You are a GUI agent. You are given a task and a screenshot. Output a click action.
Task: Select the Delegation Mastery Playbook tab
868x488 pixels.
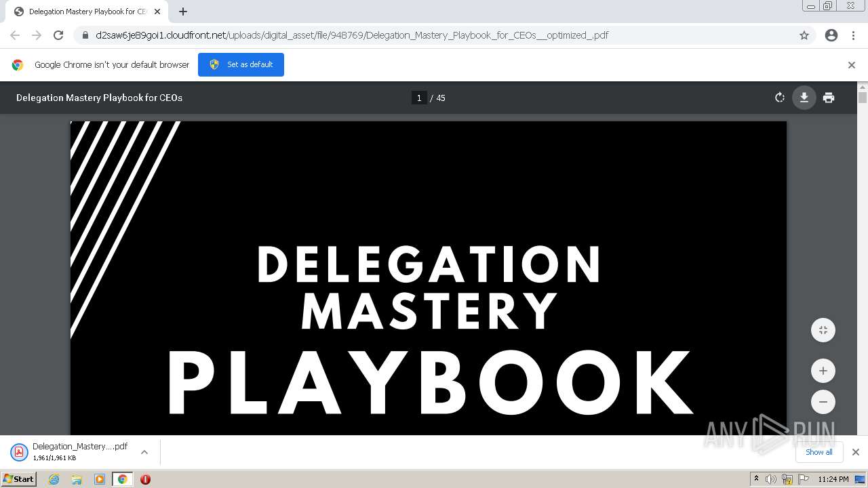87,12
